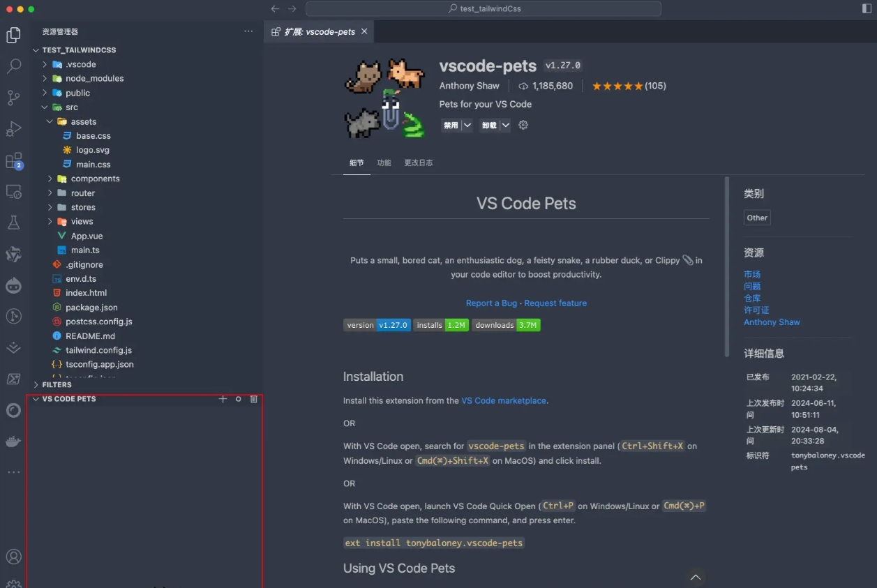Go forward with the navigation arrow
The width and height of the screenshot is (877, 588).
pos(292,9)
